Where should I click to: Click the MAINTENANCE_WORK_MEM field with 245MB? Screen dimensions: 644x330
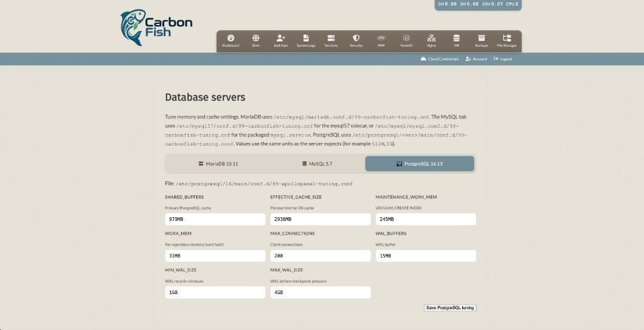tap(426, 219)
